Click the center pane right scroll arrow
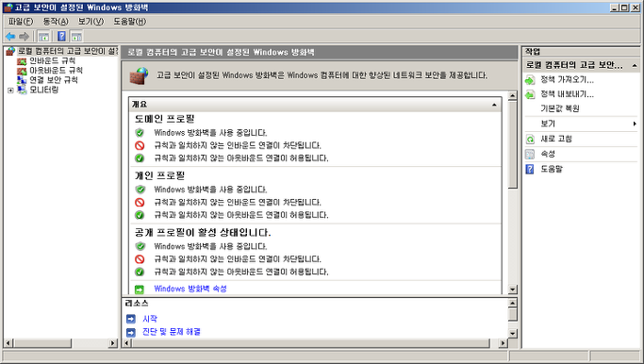The height and width of the screenshot is (364, 644). coord(503,342)
